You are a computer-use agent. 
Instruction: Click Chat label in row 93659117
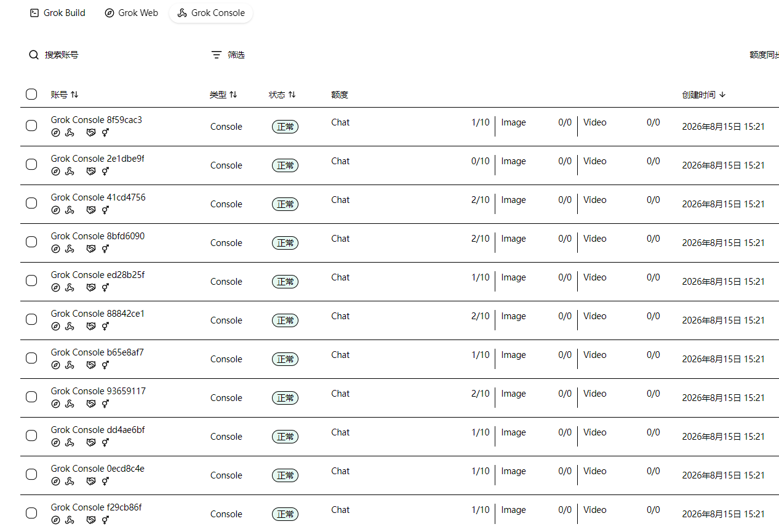tap(340, 394)
